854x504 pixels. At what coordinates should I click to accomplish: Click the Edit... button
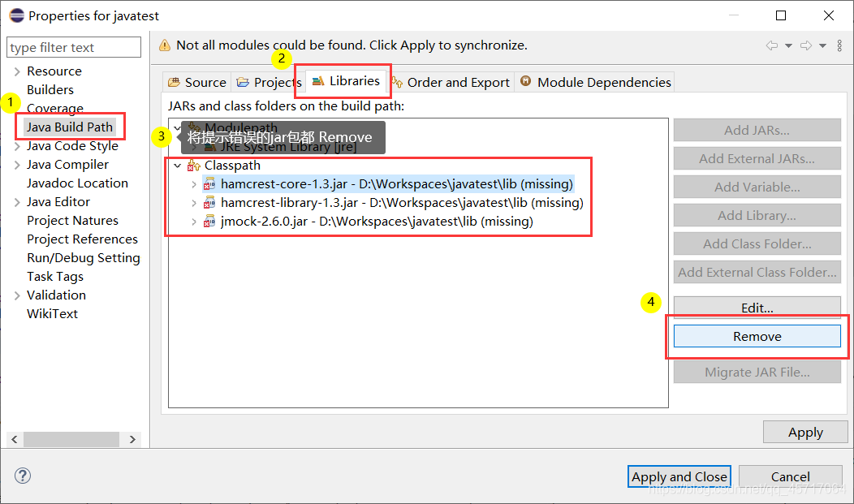[x=757, y=308]
